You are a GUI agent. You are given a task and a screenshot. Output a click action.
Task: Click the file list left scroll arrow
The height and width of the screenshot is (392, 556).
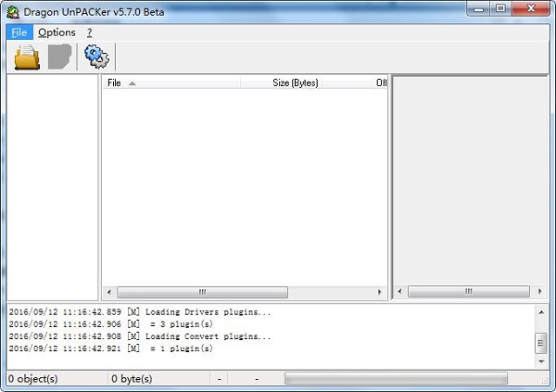coord(109,292)
